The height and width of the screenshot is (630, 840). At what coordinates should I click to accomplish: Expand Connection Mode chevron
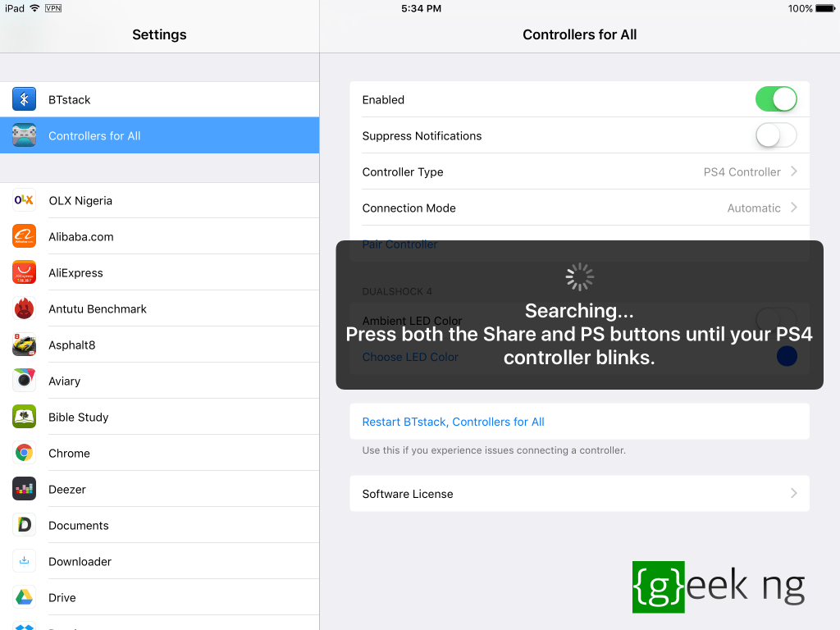pos(794,208)
